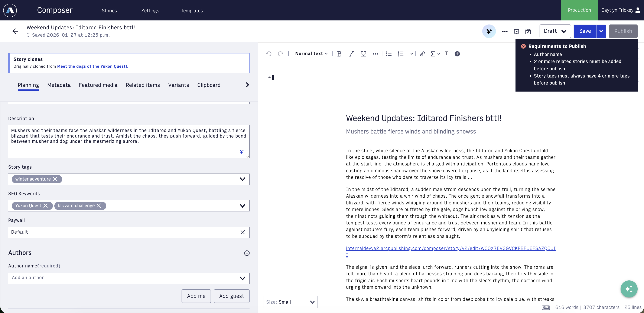Undo the last edit
The image size is (644, 313).
(269, 54)
